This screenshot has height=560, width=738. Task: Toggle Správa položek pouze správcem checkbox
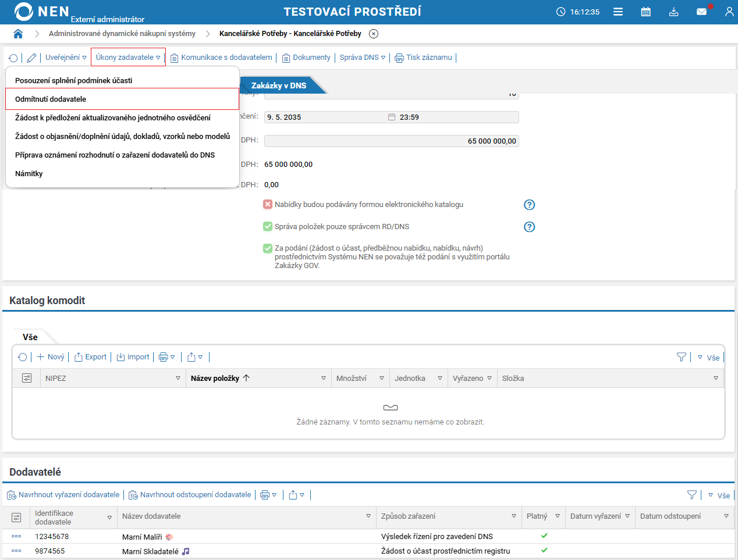click(x=268, y=226)
